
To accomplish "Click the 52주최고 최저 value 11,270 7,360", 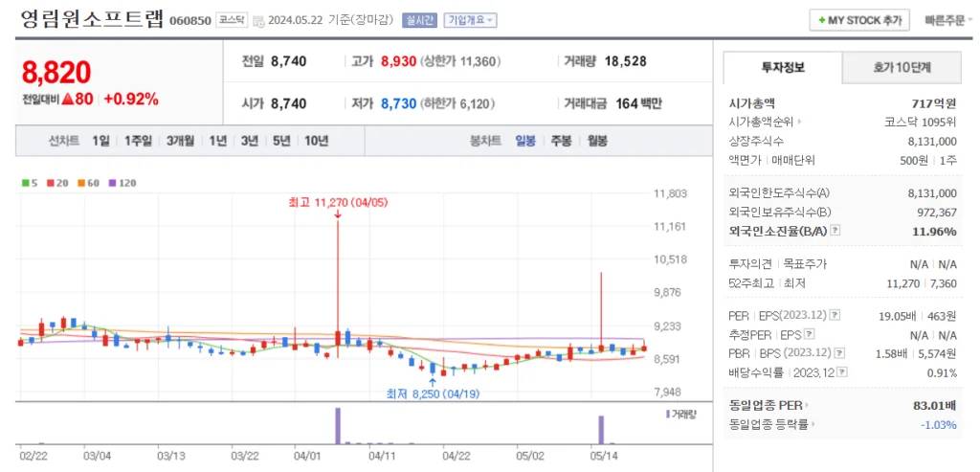I will (922, 283).
